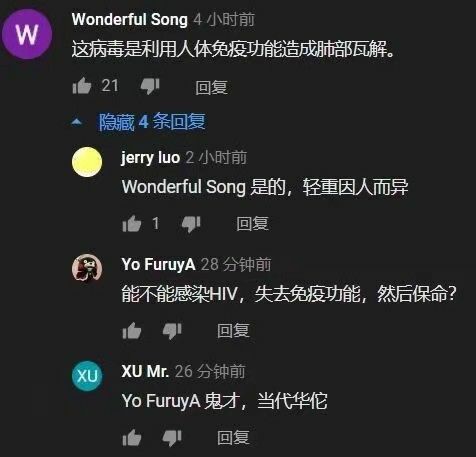Open XU Mr.'s teal XU avatar
The height and width of the screenshot is (457, 476).
[87, 376]
